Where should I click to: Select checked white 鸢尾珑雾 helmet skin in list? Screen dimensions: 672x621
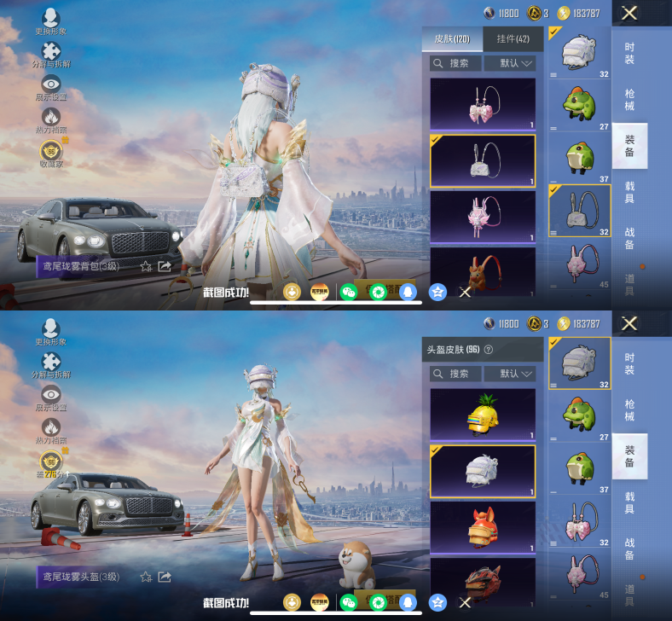[483, 472]
